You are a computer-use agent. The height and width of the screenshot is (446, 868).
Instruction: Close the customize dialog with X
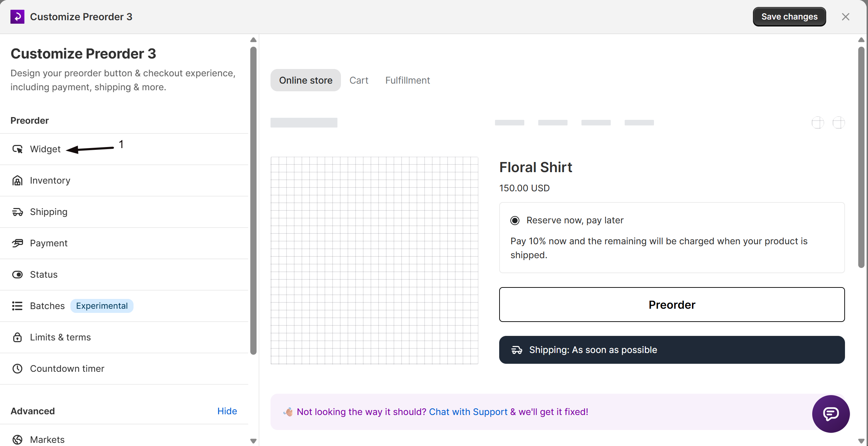coord(846,17)
